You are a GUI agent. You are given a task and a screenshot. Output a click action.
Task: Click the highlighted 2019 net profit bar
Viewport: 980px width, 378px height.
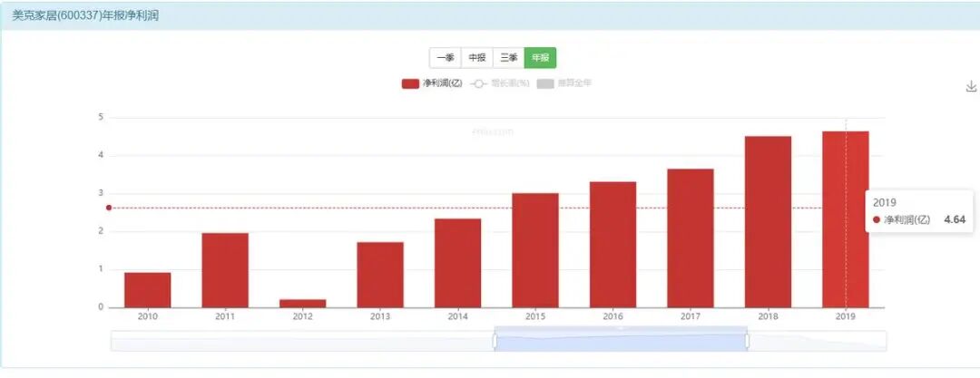click(845, 219)
